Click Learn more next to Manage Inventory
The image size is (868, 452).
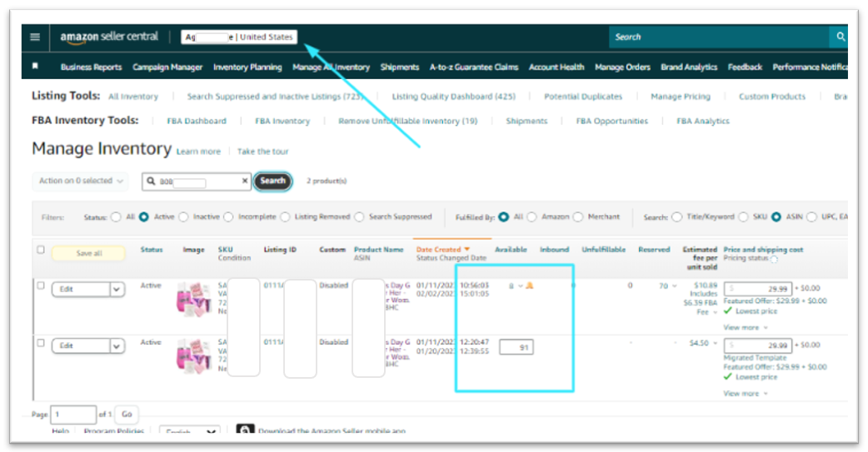coord(198,151)
